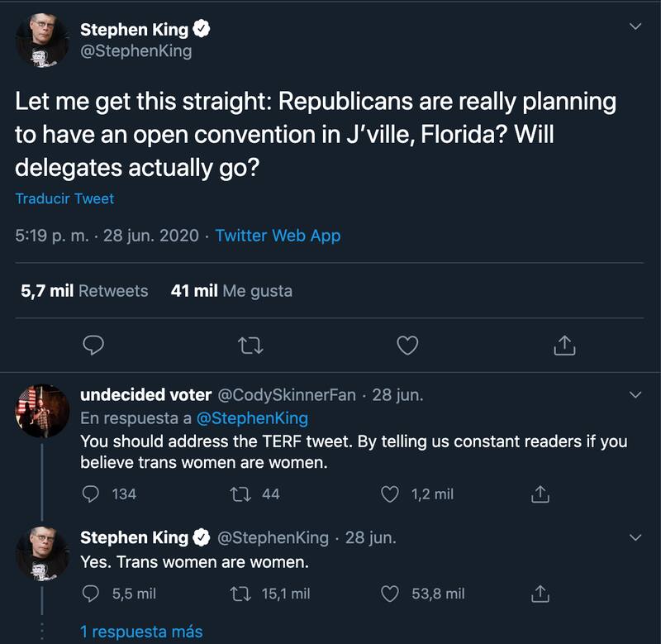Reply to undecided voter's comment

(x=93, y=494)
